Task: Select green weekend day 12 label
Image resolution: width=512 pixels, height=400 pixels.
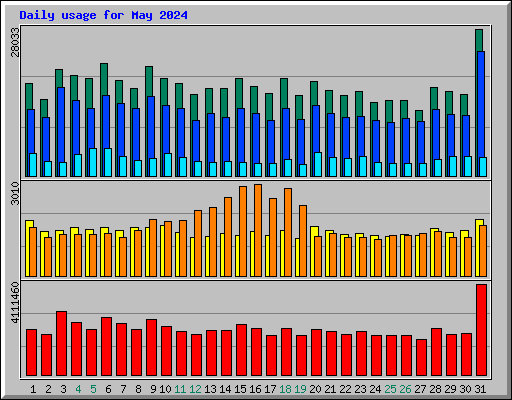Action: tap(195, 389)
